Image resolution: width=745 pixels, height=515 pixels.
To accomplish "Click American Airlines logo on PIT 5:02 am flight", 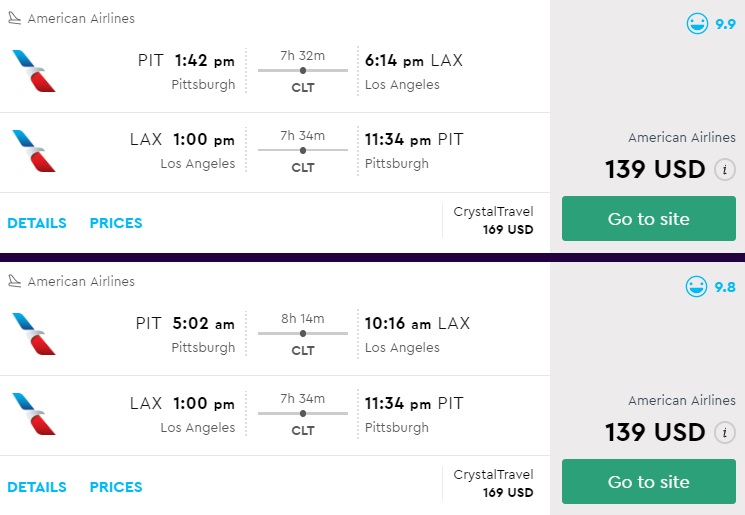I will pos(34,334).
